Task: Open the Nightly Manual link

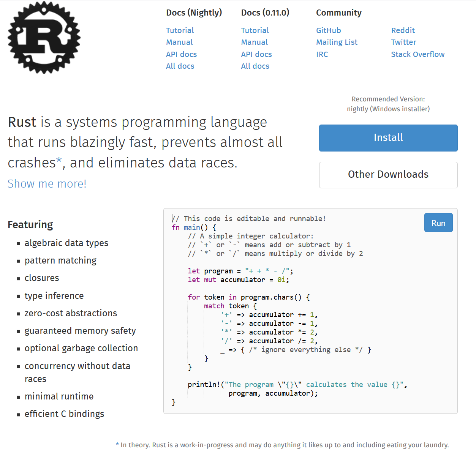Action: pyautogui.click(x=179, y=42)
